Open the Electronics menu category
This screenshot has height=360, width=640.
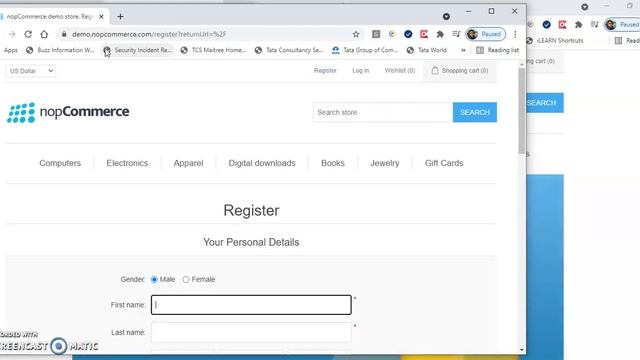click(127, 163)
